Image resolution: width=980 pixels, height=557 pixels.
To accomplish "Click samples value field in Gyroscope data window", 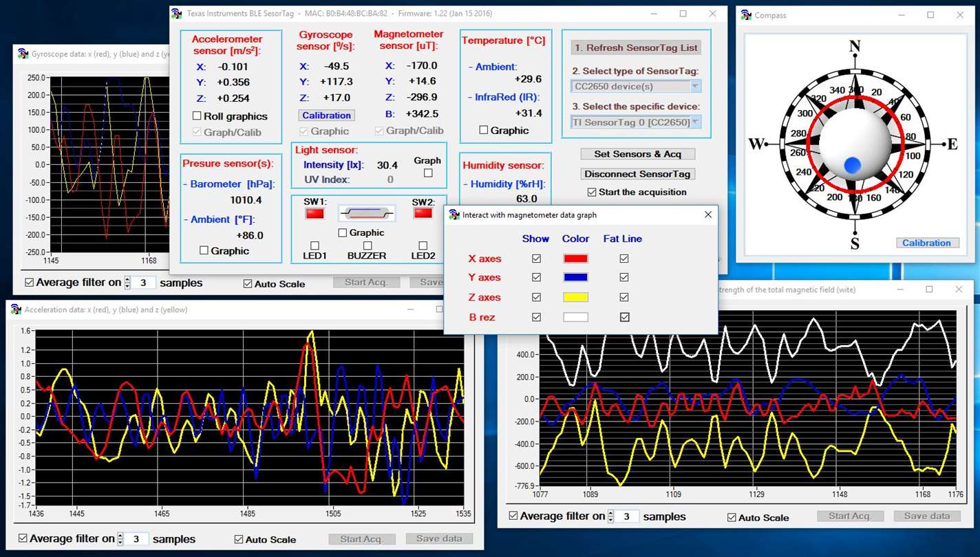I will coord(143,283).
